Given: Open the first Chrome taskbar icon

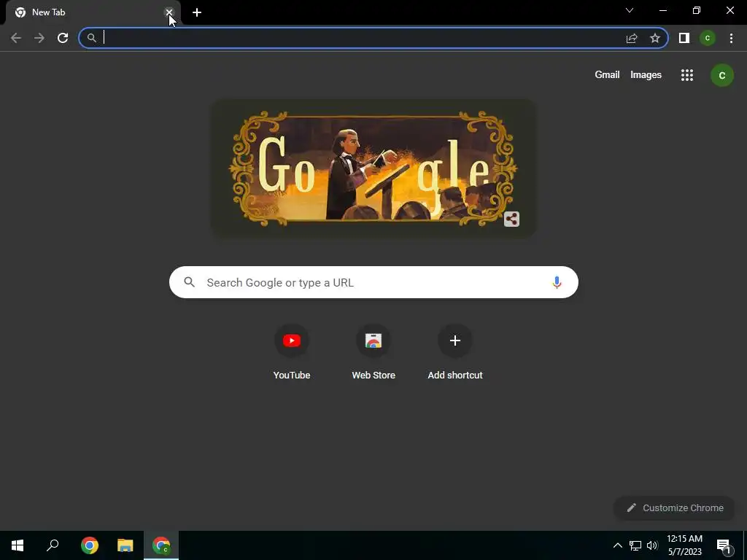Looking at the screenshot, I should [90, 545].
